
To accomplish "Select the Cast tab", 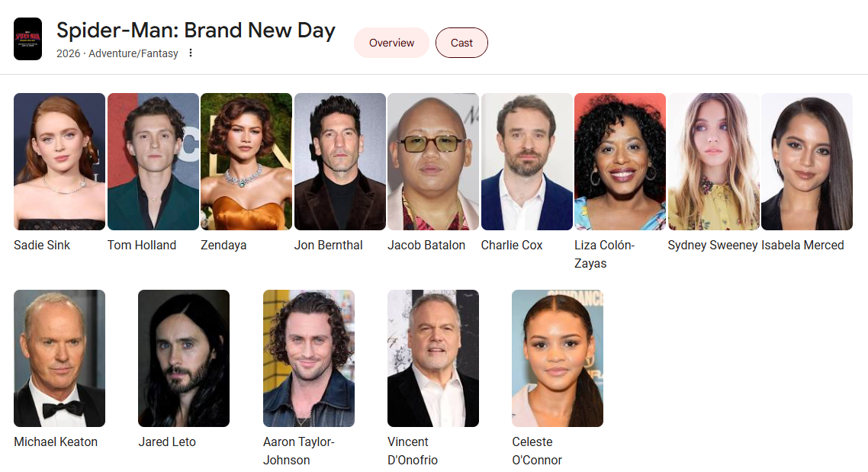I will [x=461, y=43].
